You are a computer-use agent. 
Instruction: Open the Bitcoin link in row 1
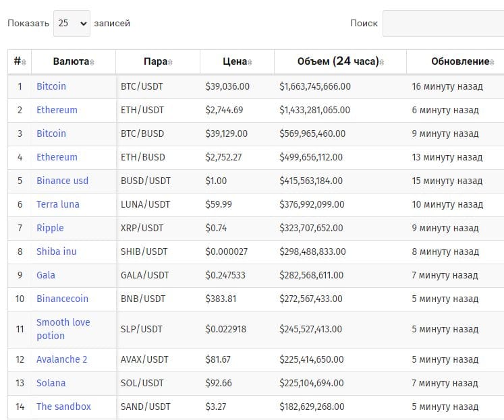point(51,86)
